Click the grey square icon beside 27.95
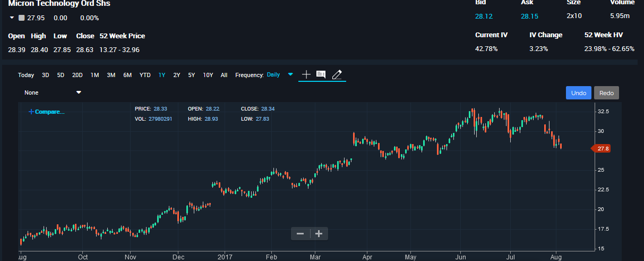 point(21,18)
